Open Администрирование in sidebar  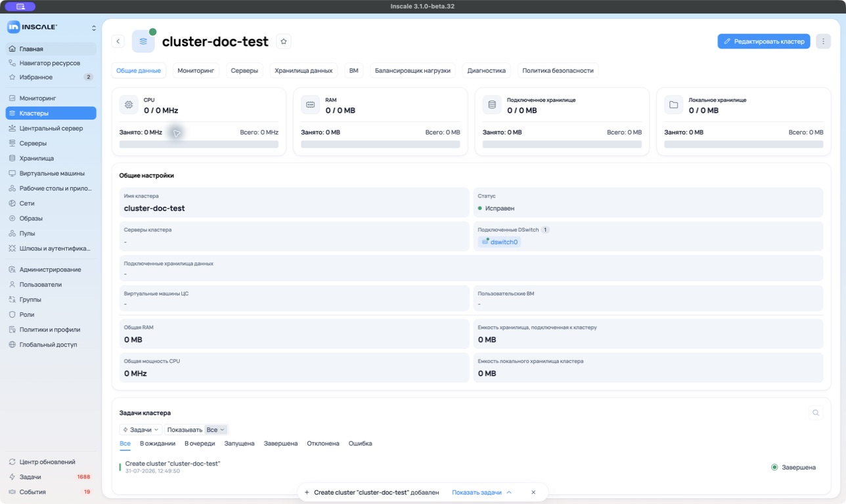[x=51, y=270]
